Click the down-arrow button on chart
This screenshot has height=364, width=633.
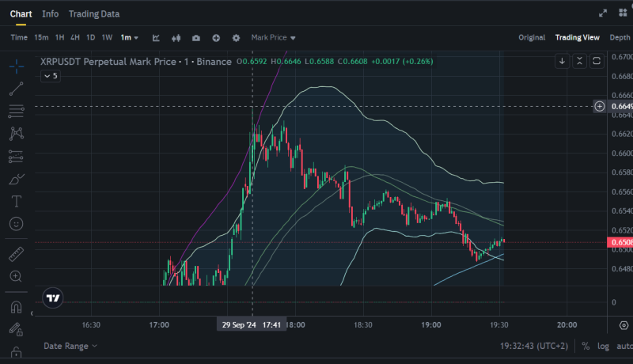(562, 62)
